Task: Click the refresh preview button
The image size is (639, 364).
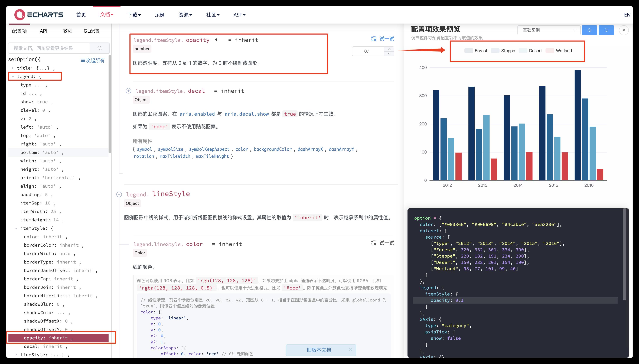Action: pos(589,30)
